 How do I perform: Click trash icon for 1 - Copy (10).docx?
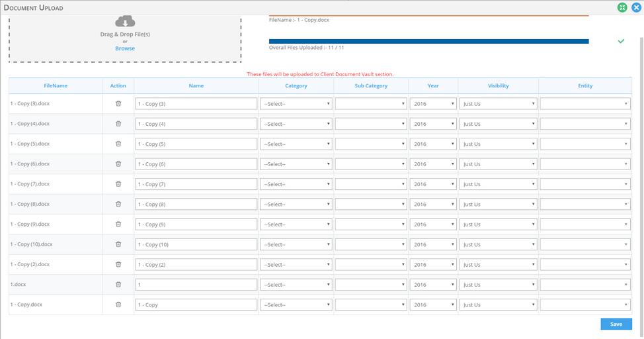(118, 244)
